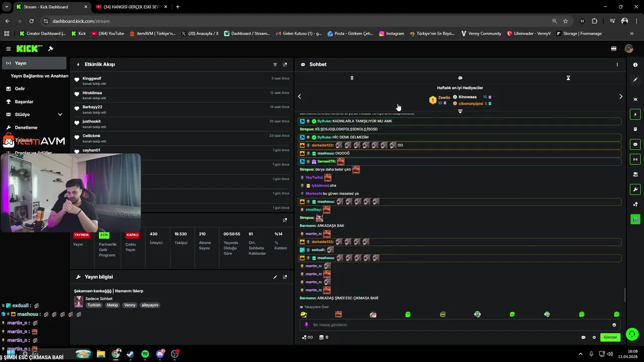This screenshot has height=362, width=644.
Task: Click the Berkayy22 follow event row
Action: click(x=182, y=109)
